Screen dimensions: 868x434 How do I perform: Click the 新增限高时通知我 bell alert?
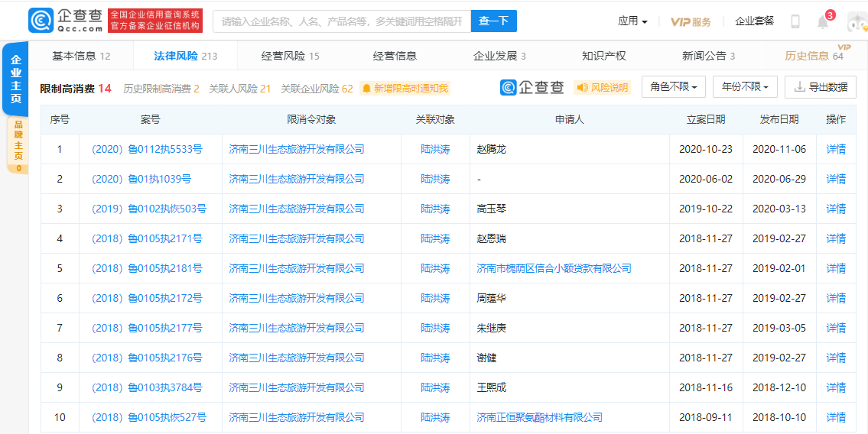(x=405, y=89)
